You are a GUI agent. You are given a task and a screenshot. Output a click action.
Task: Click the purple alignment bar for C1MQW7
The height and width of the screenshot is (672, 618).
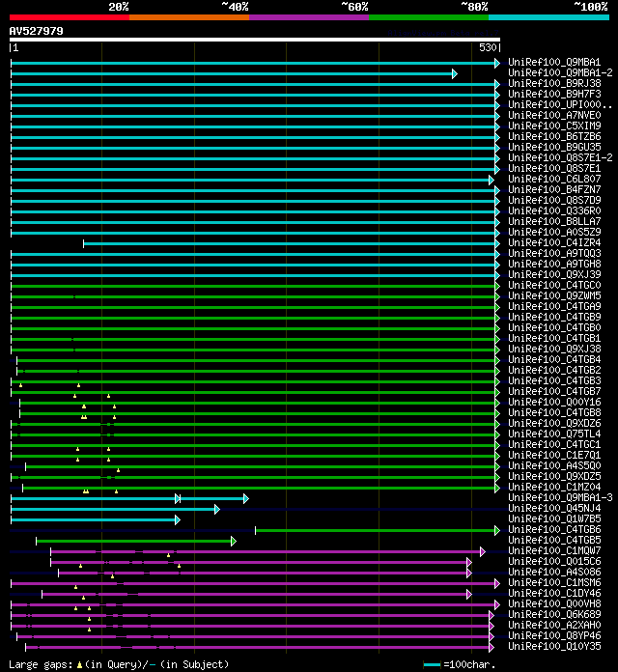(267, 552)
